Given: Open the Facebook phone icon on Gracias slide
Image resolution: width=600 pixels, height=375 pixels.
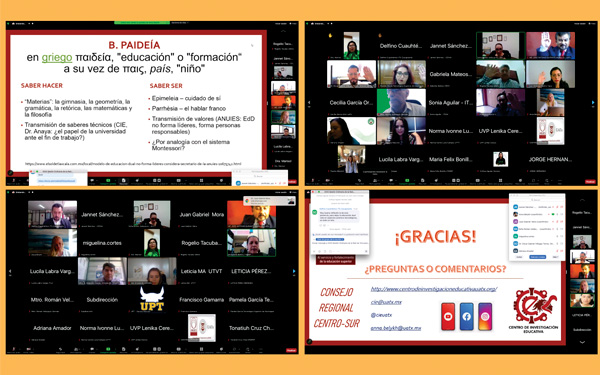Looking at the screenshot, I should click(466, 316).
